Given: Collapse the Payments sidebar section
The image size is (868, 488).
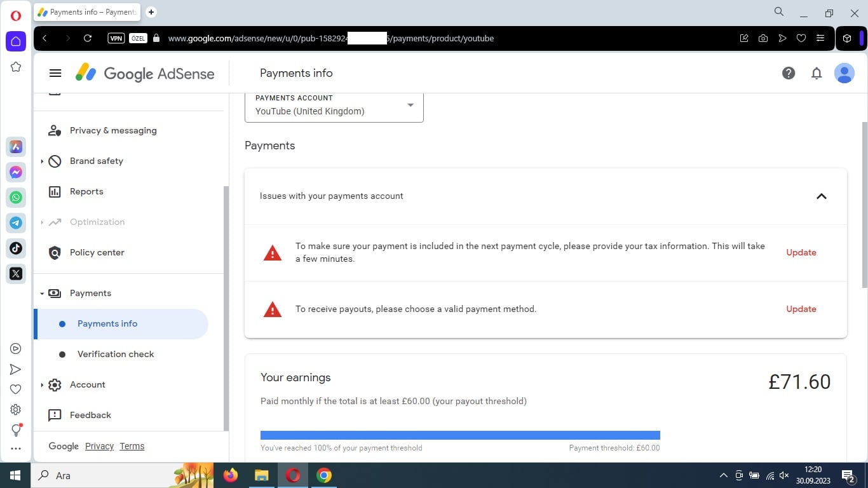Looking at the screenshot, I should point(42,294).
